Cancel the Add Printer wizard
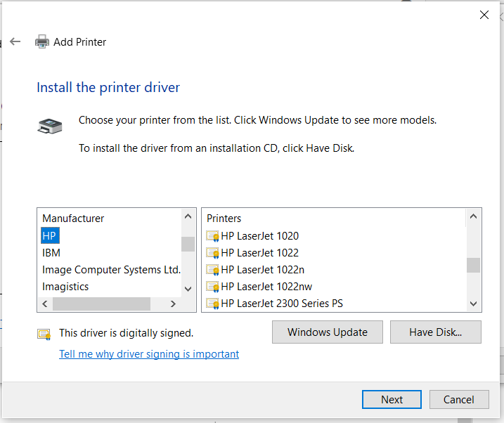 click(459, 400)
